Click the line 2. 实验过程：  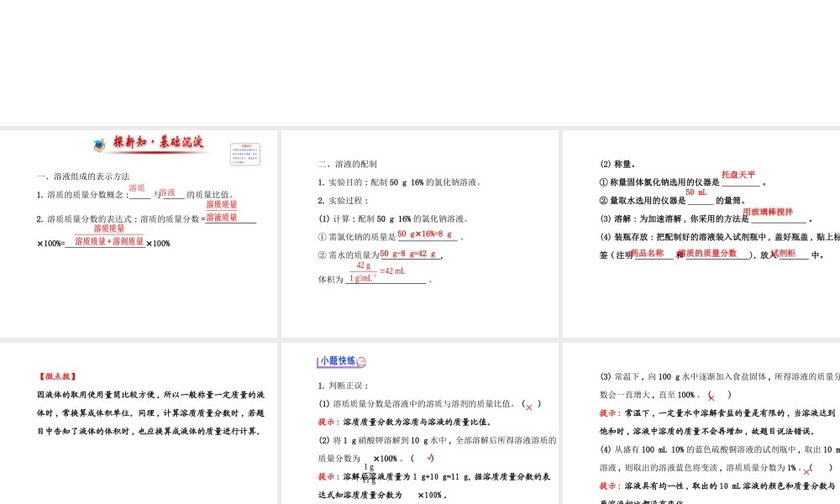[x=344, y=200]
